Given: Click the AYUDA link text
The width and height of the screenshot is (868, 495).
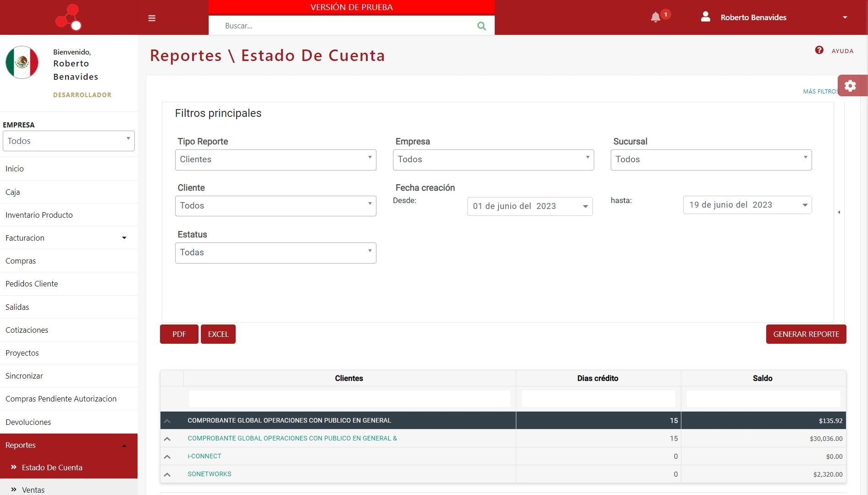Looking at the screenshot, I should tap(843, 51).
